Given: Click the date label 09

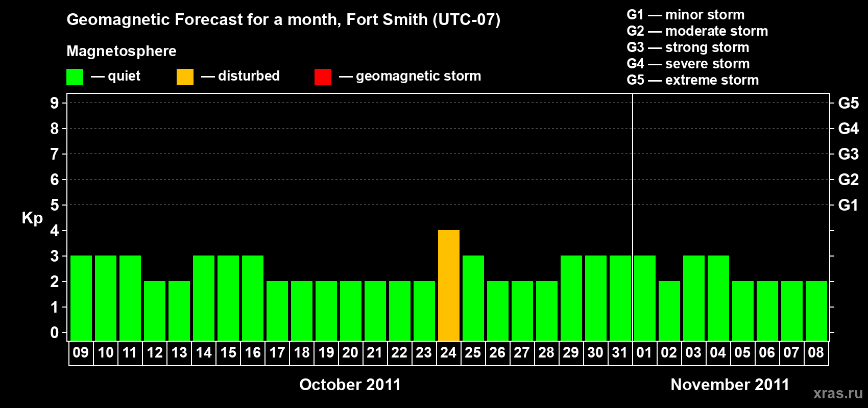Looking at the screenshot, I should click(81, 352).
